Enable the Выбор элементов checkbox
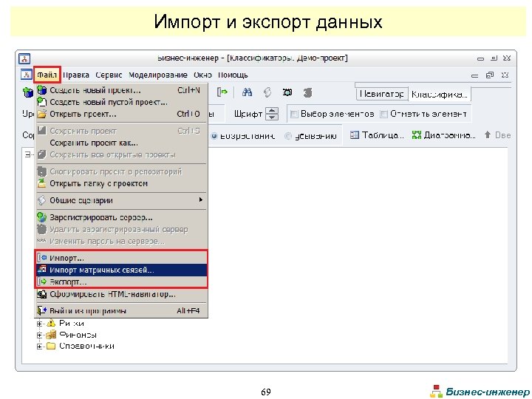The image size is (532, 399). coord(295,114)
